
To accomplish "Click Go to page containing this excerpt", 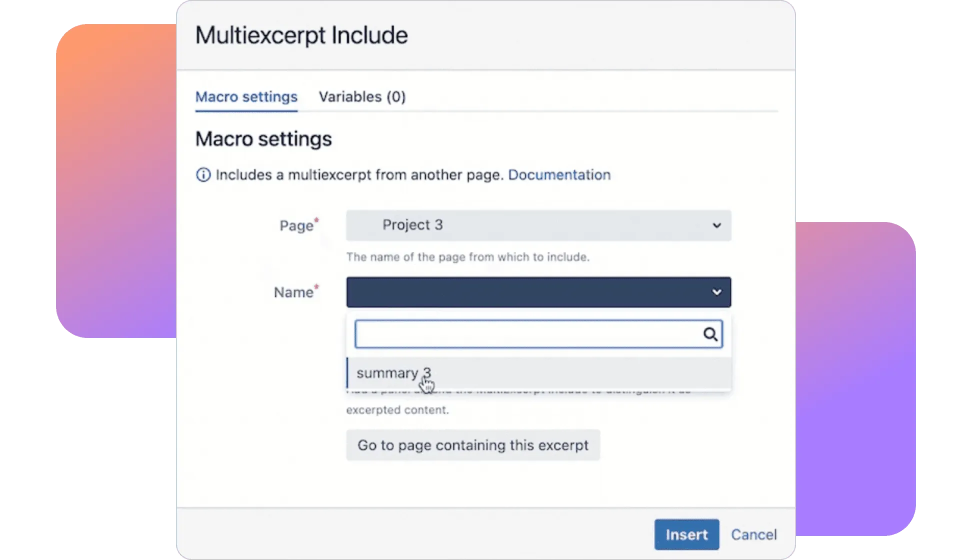I will [x=472, y=445].
